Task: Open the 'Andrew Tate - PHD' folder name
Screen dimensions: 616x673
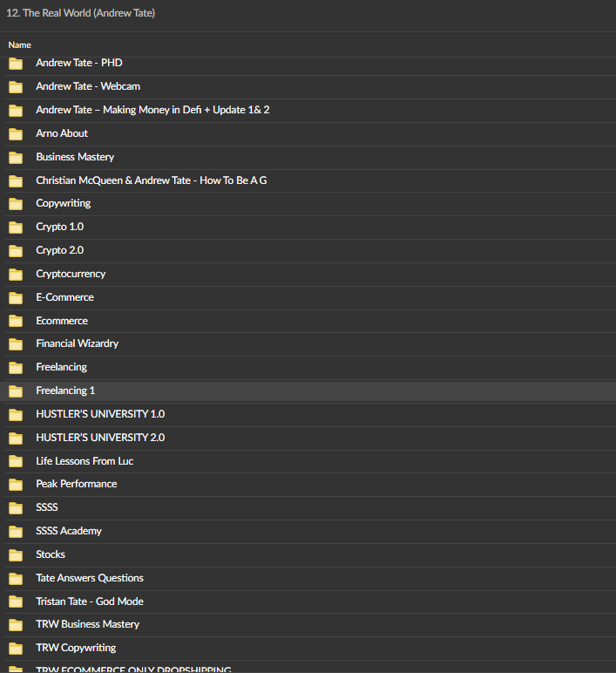Action: [x=79, y=63]
